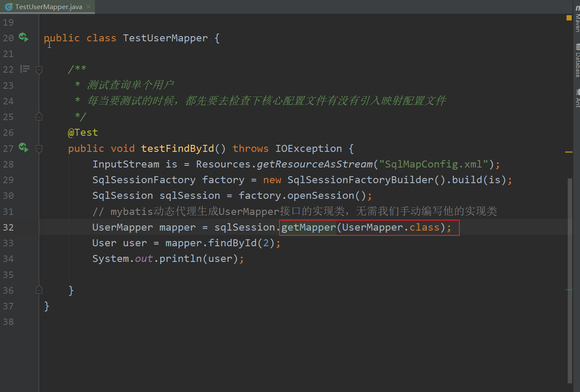Click the @Test annotation

click(x=83, y=132)
